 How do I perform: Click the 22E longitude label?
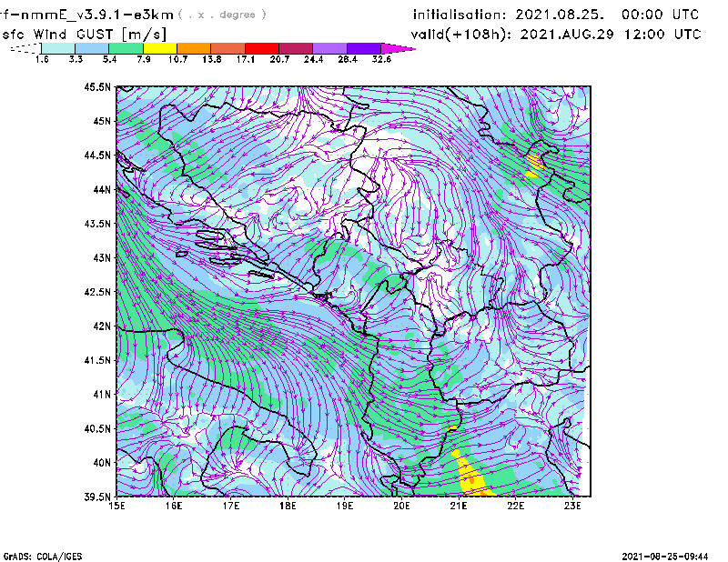(x=516, y=506)
